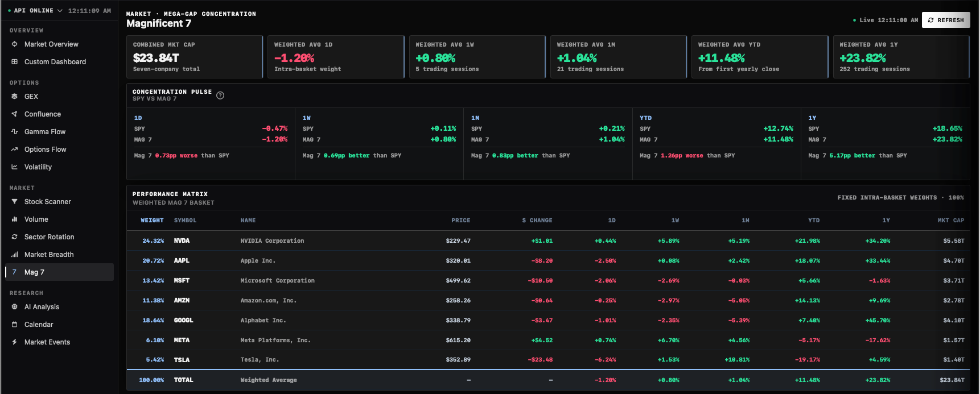The width and height of the screenshot is (980, 394).
Task: Click the Volume bars icon
Action: [x=14, y=219]
